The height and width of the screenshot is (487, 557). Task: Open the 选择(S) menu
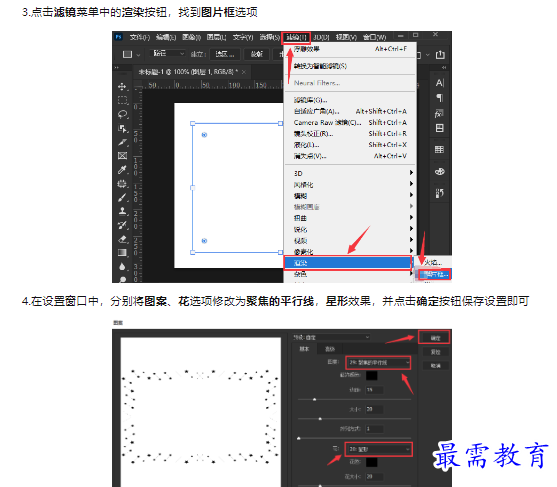click(270, 37)
